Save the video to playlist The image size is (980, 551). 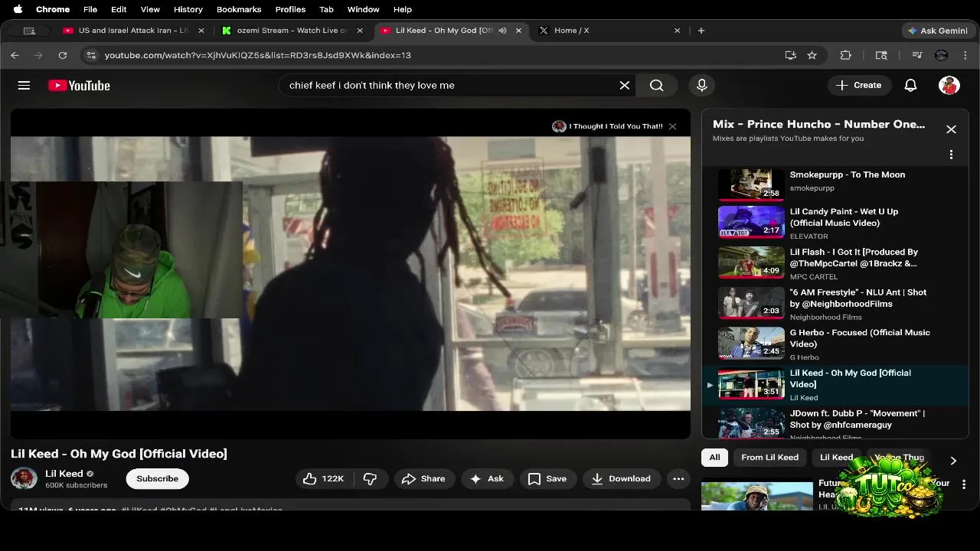(547, 478)
